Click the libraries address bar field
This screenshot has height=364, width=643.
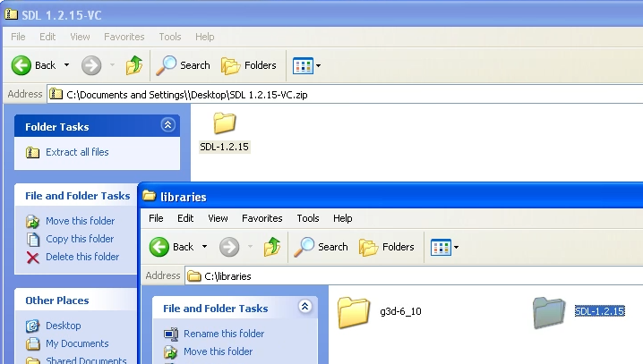click(x=412, y=276)
